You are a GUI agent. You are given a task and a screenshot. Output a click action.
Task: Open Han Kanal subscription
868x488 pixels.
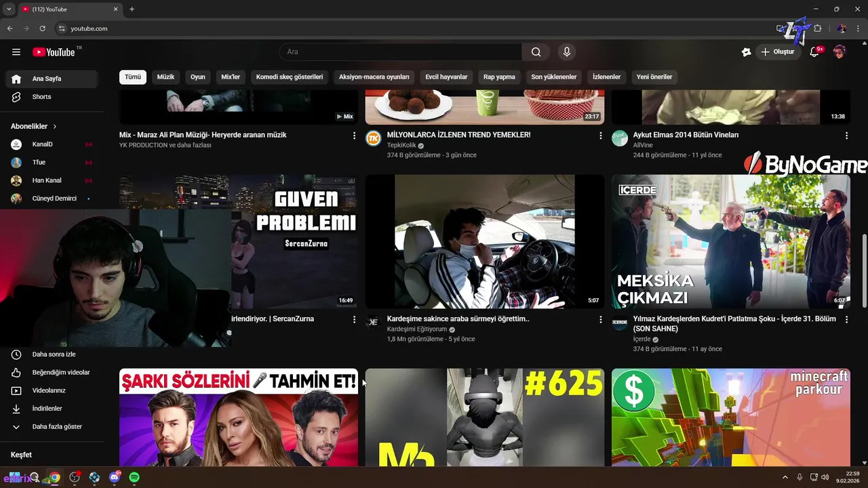click(52, 180)
